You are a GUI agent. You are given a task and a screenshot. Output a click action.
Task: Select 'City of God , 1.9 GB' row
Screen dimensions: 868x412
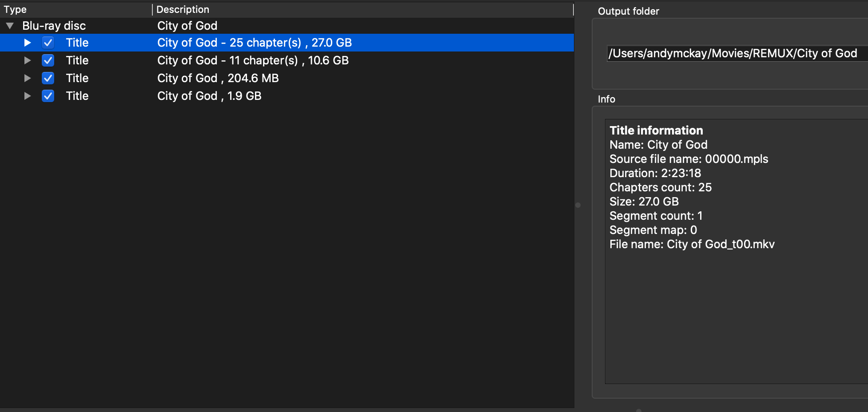[209, 96]
